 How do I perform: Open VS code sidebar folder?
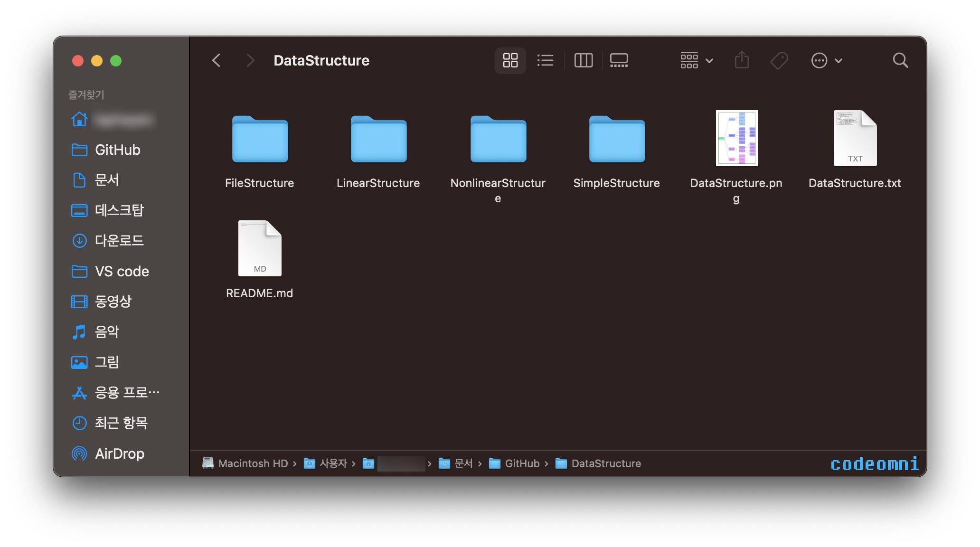(x=122, y=271)
